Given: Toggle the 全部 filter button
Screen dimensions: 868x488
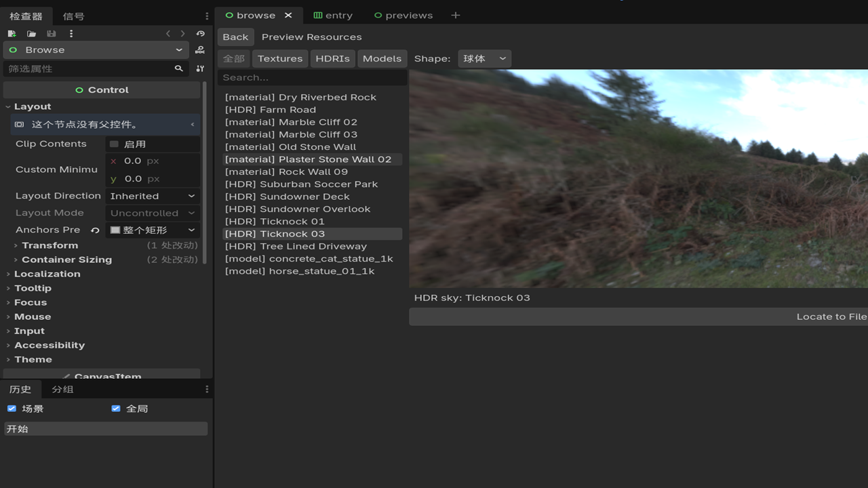Looking at the screenshot, I should click(234, 58).
